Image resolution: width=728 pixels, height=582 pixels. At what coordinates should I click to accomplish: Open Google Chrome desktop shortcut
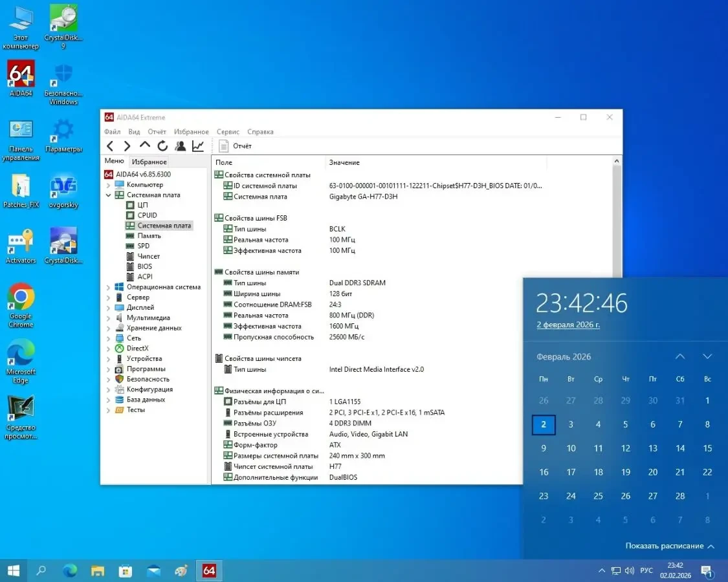21,305
